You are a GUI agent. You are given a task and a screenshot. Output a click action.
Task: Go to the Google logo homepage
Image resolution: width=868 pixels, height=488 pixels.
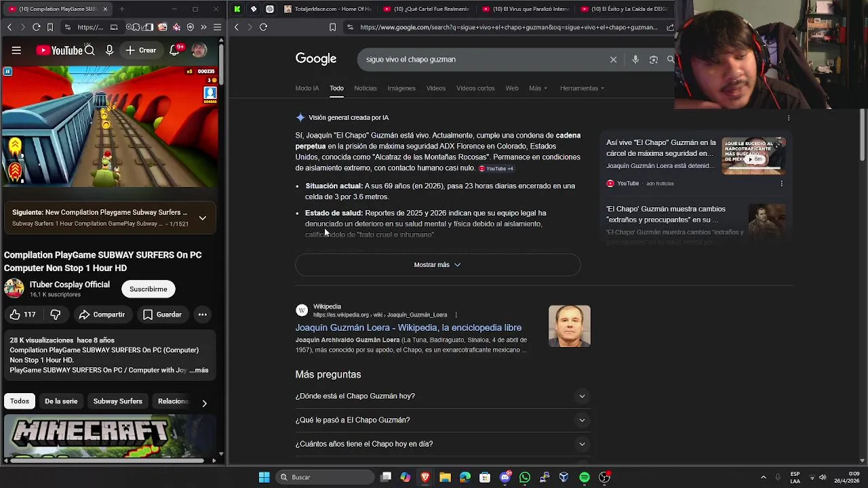(316, 59)
